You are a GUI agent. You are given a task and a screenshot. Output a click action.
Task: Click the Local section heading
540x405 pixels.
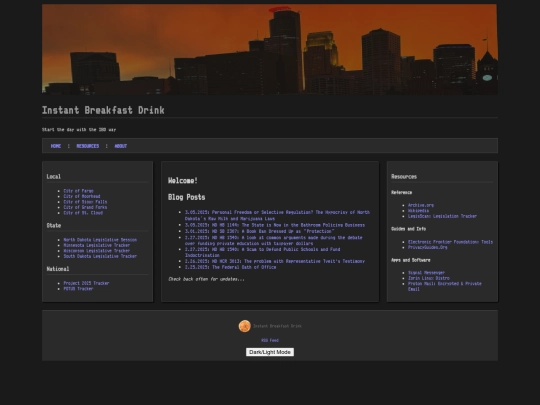(x=54, y=177)
